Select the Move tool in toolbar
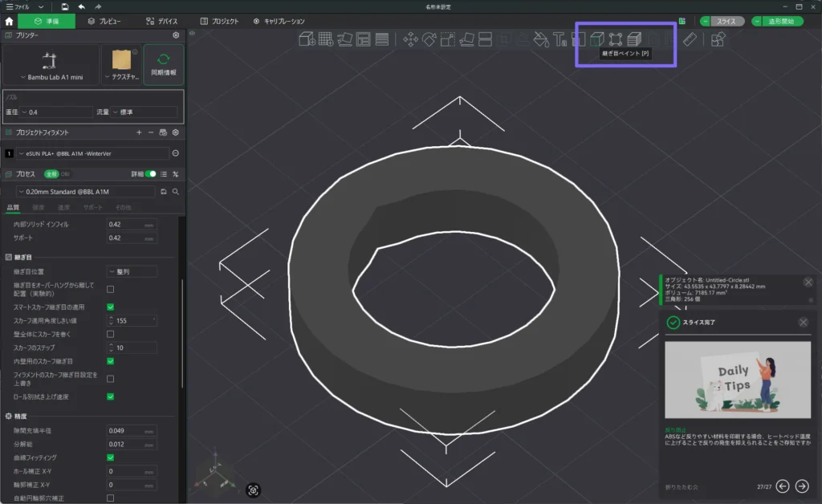This screenshot has height=504, width=822. click(410, 39)
